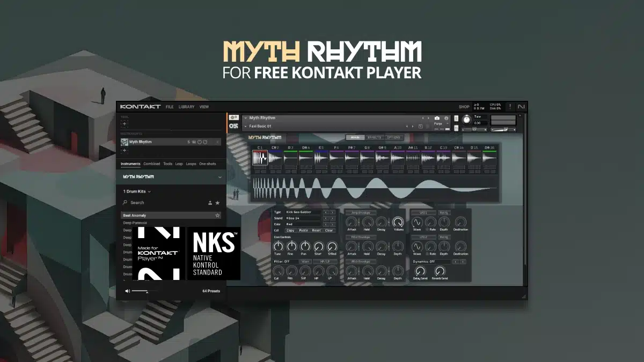The height and width of the screenshot is (362, 644).
Task: Open the LIBRARY menu
Action: 186,107
